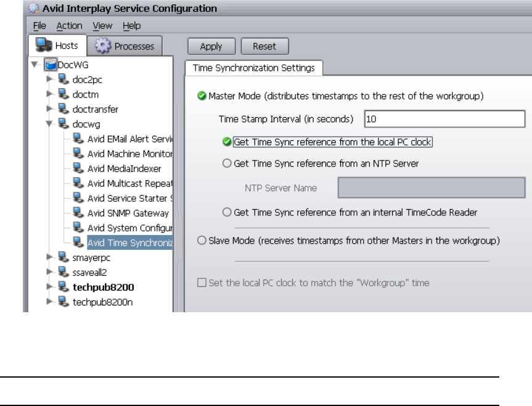Viewport: 532px width, 406px height.
Task: Collapse the docwg host node
Action: click(x=49, y=123)
